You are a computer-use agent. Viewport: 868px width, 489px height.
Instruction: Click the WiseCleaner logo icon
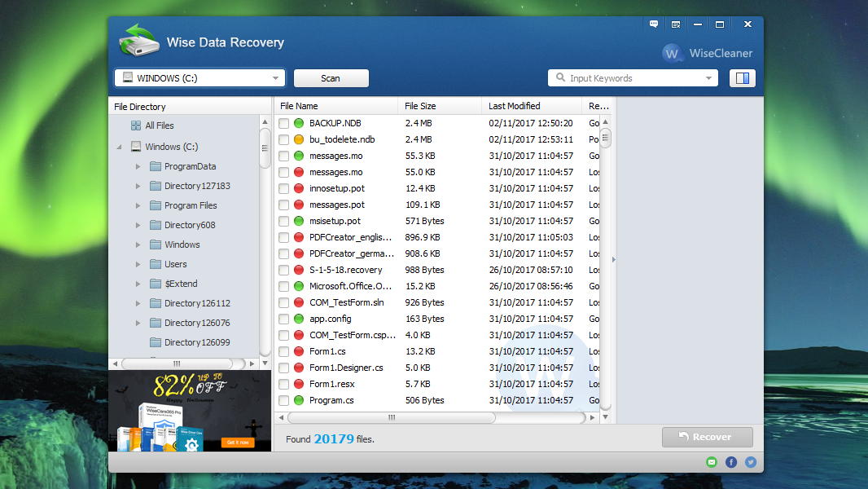(x=672, y=54)
